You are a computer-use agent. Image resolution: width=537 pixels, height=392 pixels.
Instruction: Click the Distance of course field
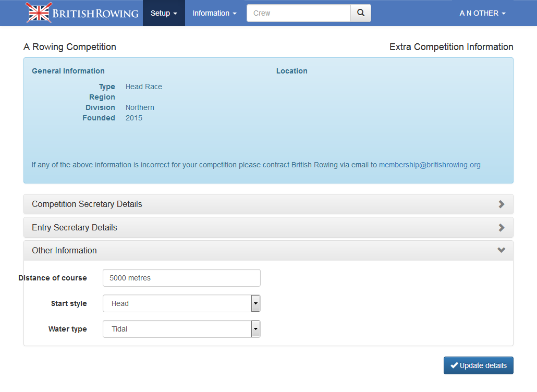pos(181,278)
